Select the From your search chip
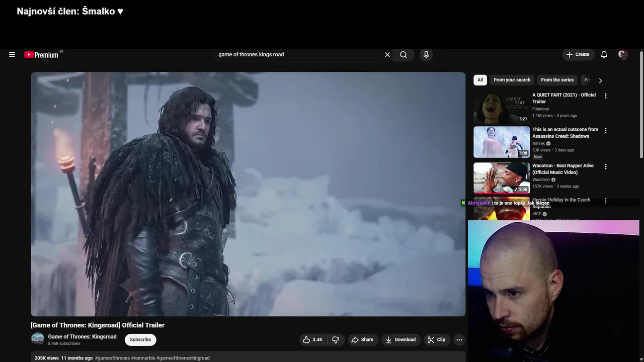The height and width of the screenshot is (362, 644). [x=512, y=80]
